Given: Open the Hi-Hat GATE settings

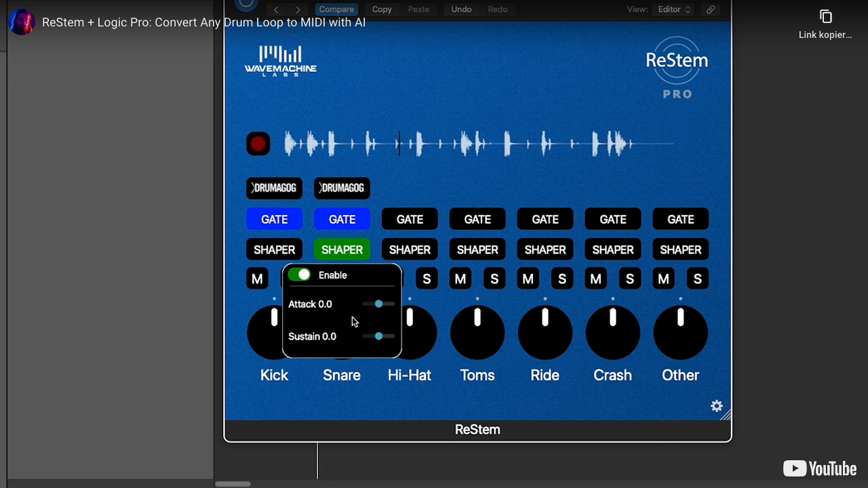Looking at the screenshot, I should tap(410, 219).
